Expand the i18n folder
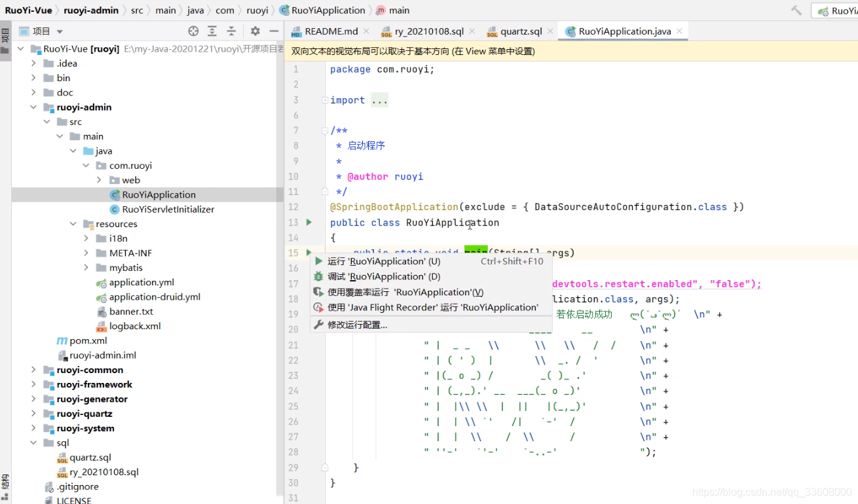Image resolution: width=858 pixels, height=504 pixels. coord(86,238)
